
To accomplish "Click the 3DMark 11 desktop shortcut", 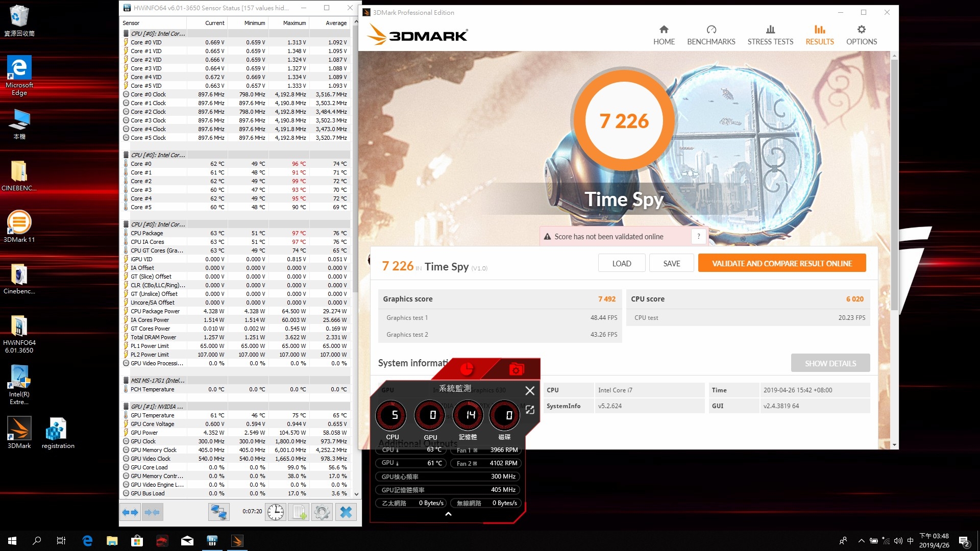I will (19, 227).
